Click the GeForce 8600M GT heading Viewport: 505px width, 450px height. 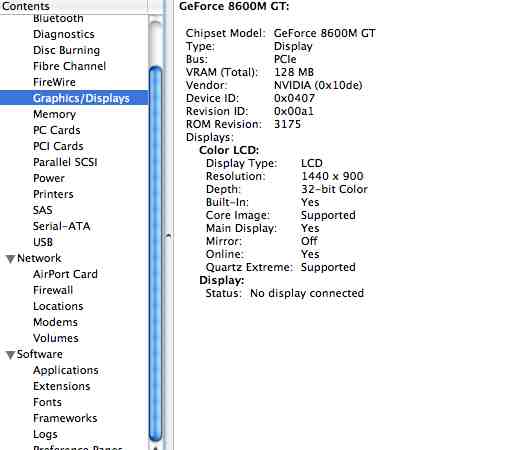point(234,6)
